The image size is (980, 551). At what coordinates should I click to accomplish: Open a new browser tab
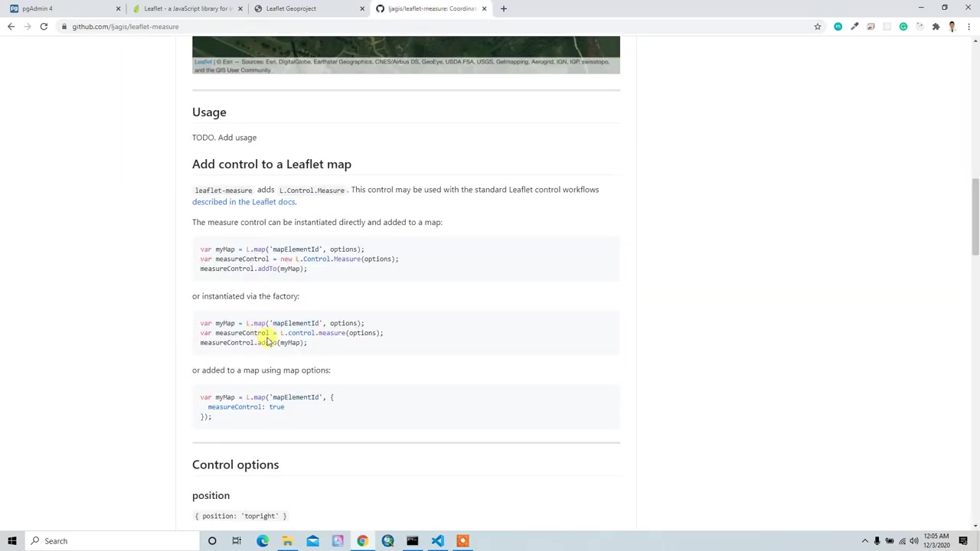coord(503,8)
